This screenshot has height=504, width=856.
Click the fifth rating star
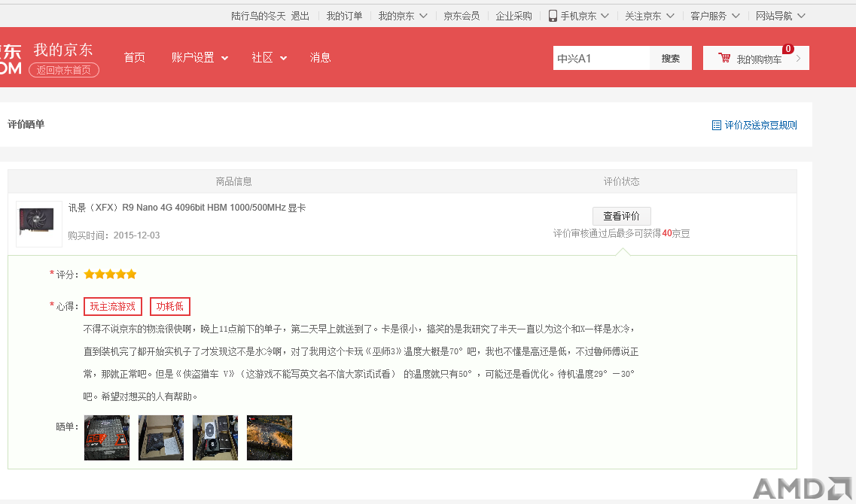click(x=131, y=275)
